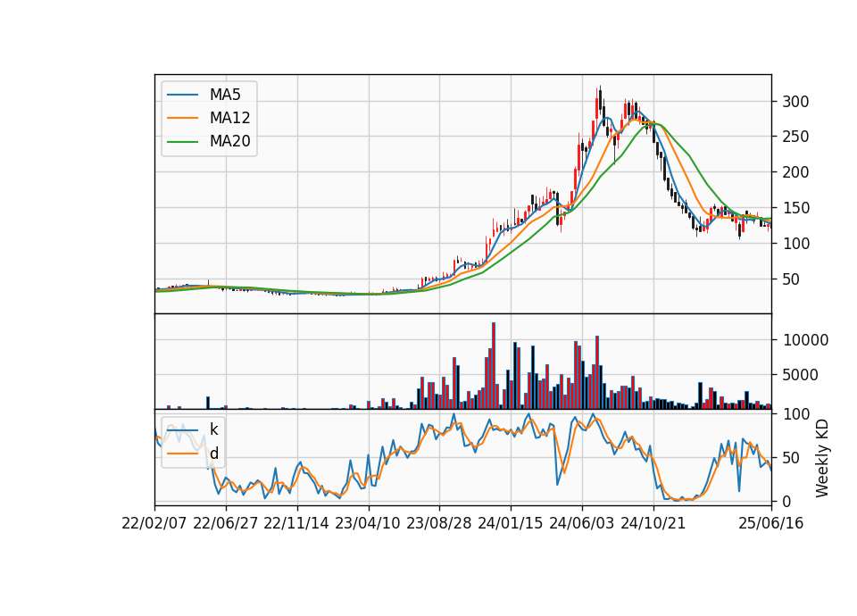Click the orange MA12 legend line sample
857x616 pixels.
182,118
